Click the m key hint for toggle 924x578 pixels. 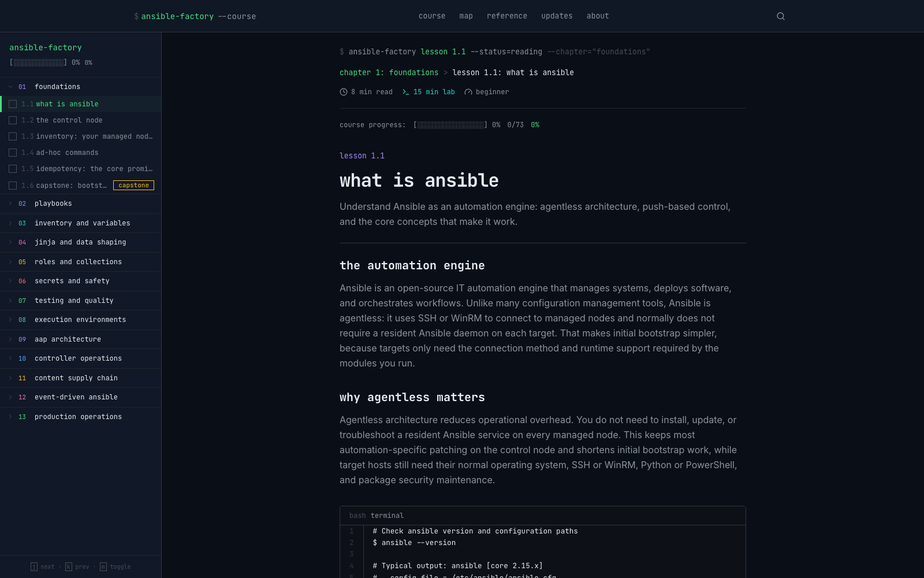tap(103, 566)
